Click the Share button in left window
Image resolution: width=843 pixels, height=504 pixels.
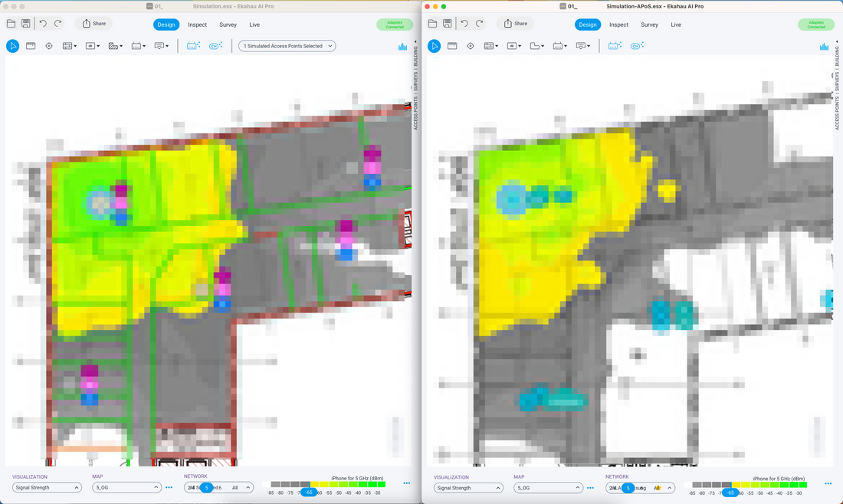point(93,24)
